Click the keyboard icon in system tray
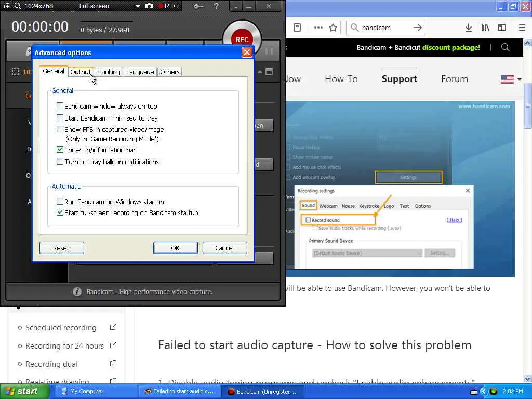The height and width of the screenshot is (399, 532). click(x=474, y=392)
